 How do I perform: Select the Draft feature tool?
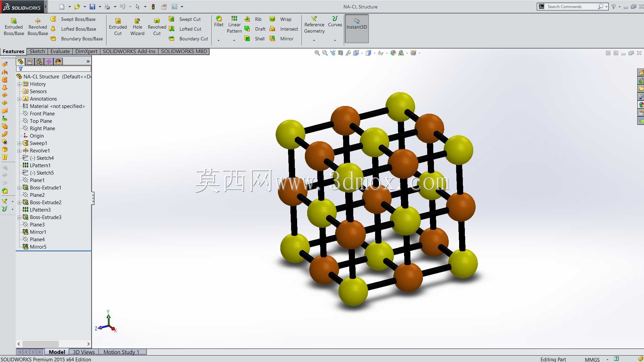255,29
